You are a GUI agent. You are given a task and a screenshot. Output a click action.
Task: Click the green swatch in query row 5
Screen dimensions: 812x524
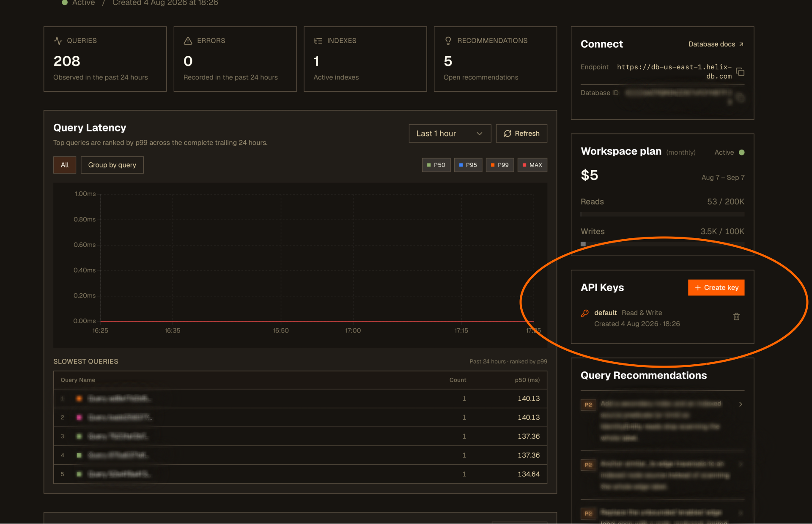pos(79,474)
